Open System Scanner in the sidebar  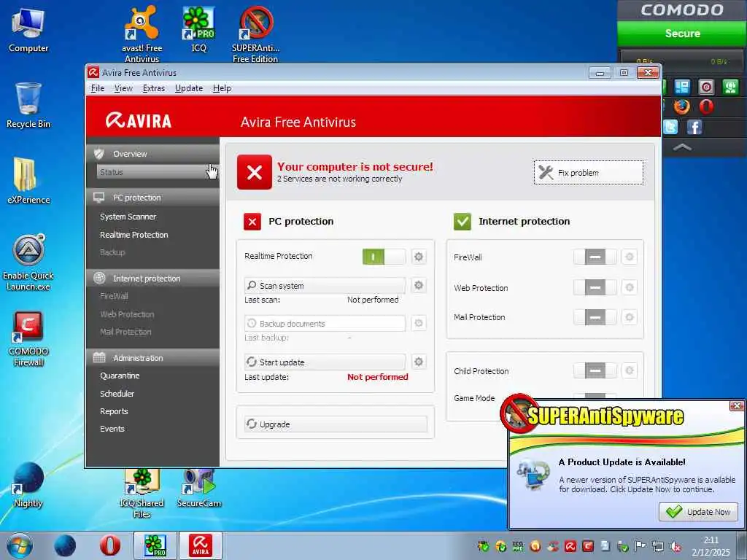pos(128,217)
